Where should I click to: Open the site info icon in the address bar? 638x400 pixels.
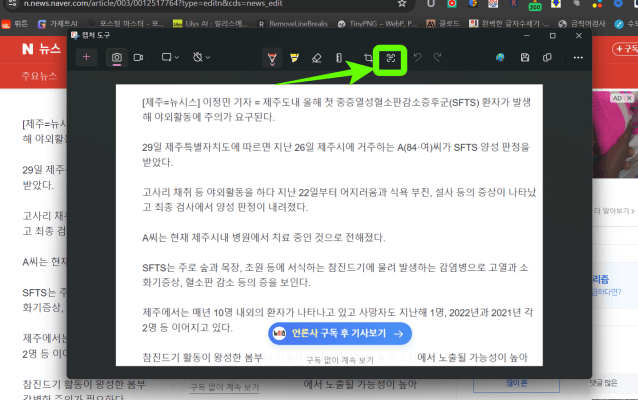(12, 3)
